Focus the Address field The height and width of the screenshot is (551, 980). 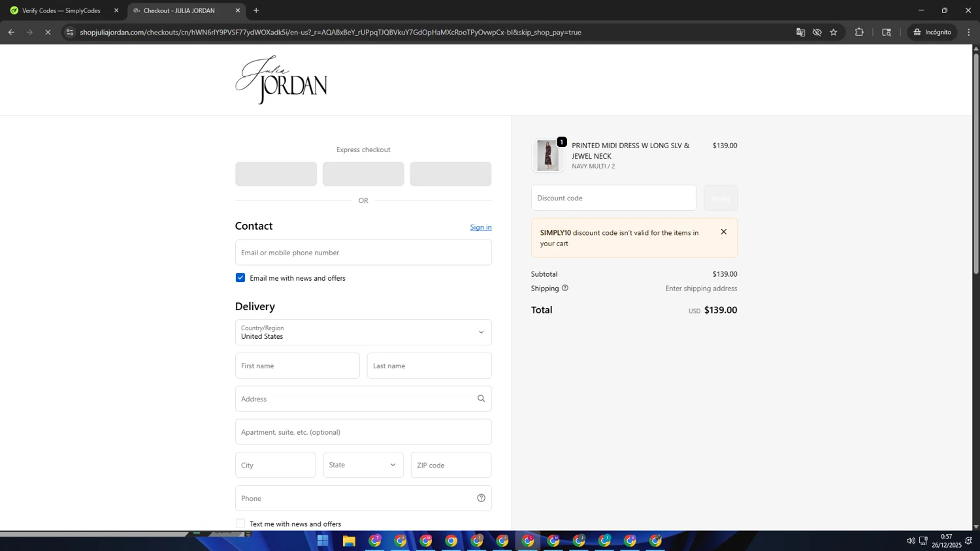[363, 399]
